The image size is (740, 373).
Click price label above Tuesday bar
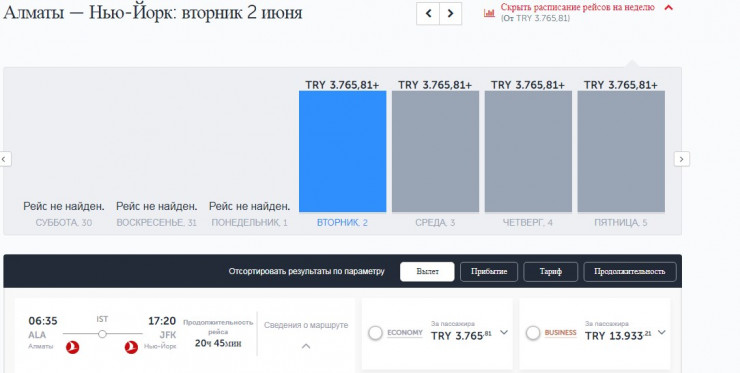pos(342,85)
